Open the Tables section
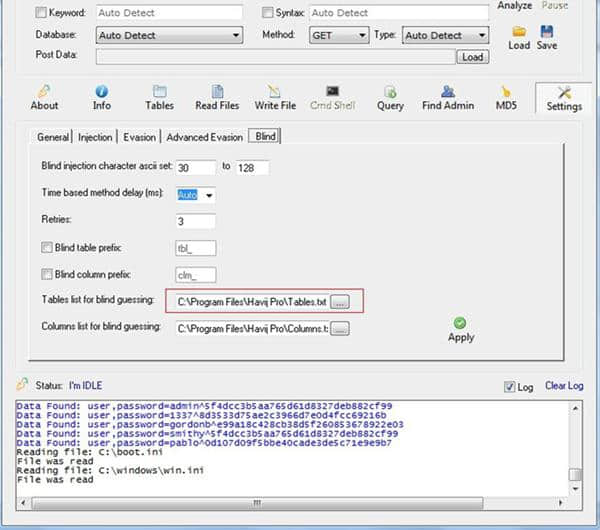The image size is (600, 530). (159, 91)
